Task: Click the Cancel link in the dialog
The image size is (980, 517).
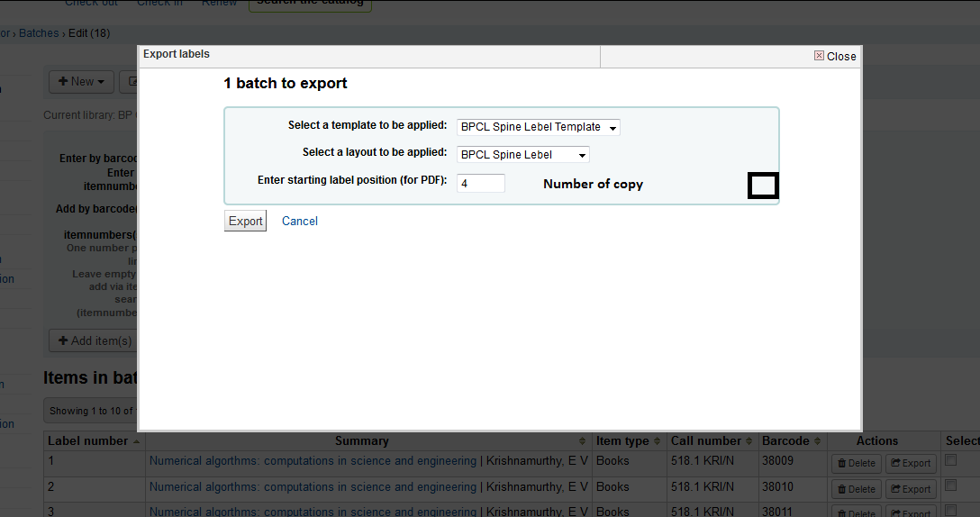Action: click(299, 221)
